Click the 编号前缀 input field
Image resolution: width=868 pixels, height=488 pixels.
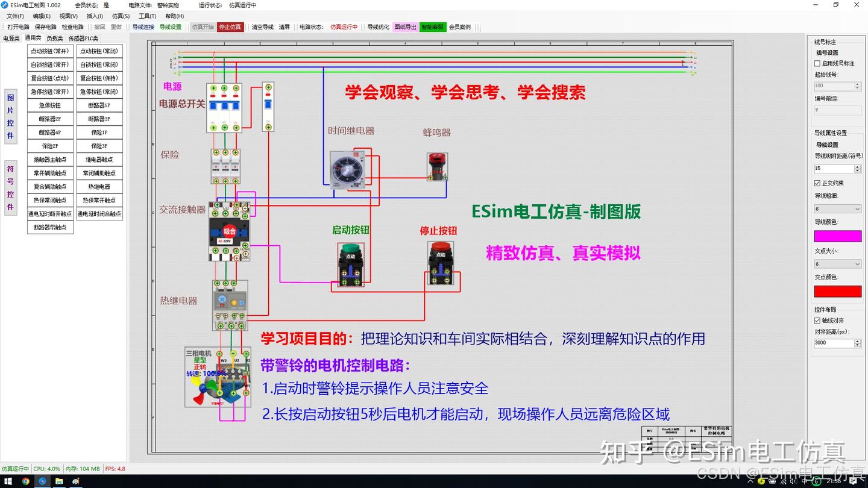click(837, 110)
